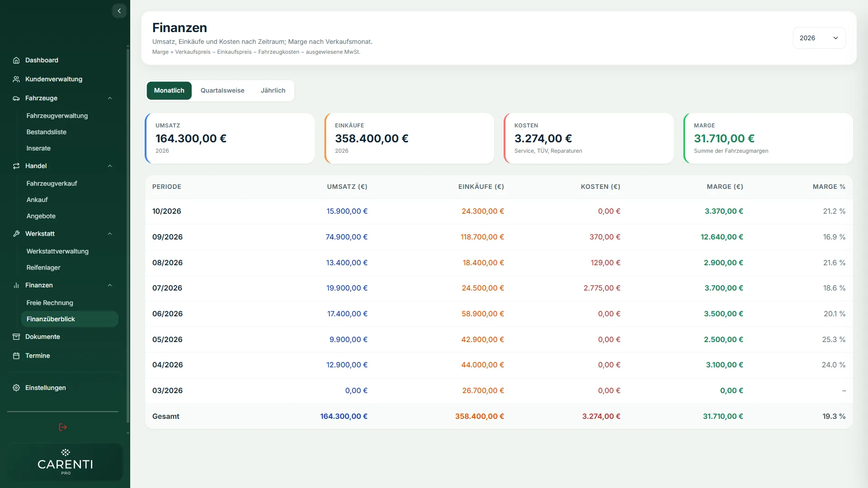Click the Werkstatt wrench icon
This screenshot has height=488, width=868.
tap(16, 234)
